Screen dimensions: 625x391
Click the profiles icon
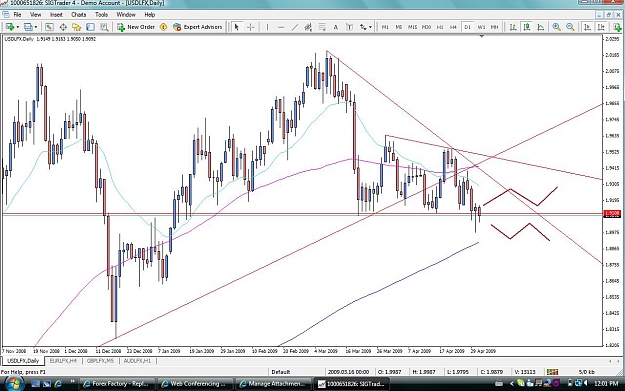click(x=28, y=27)
